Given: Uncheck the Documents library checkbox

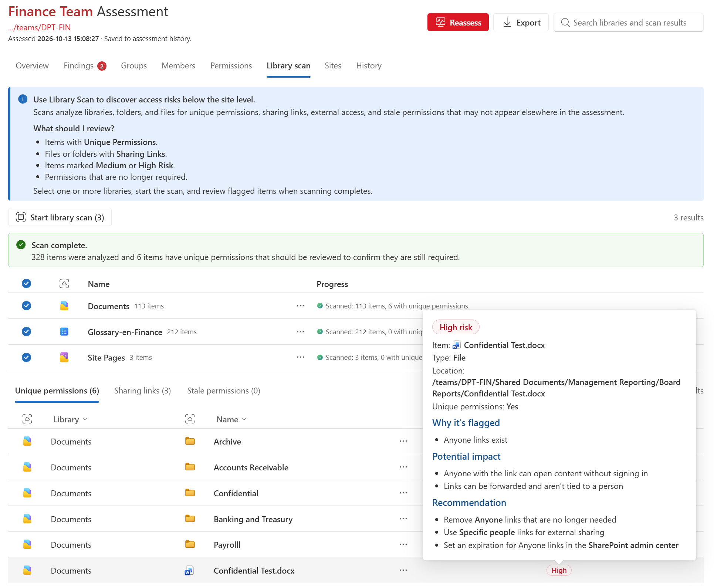Looking at the screenshot, I should point(26,306).
